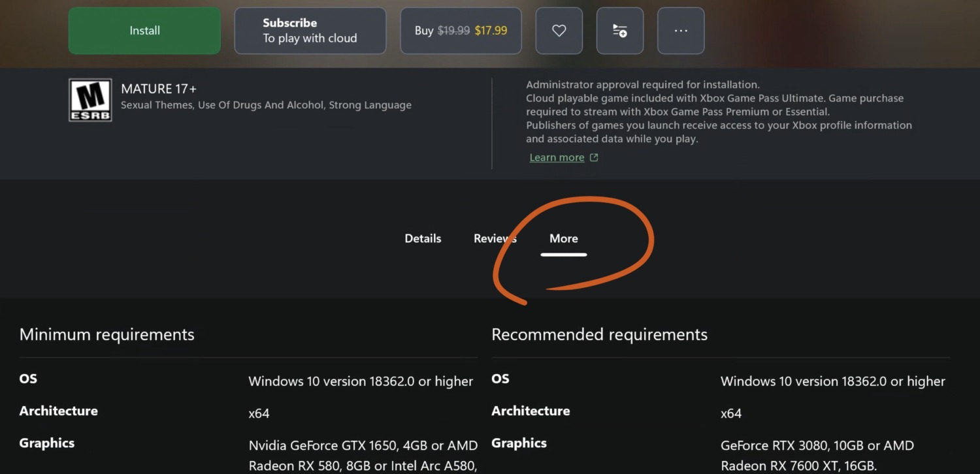
Task: Switch to the Reviews tab
Action: tap(495, 238)
